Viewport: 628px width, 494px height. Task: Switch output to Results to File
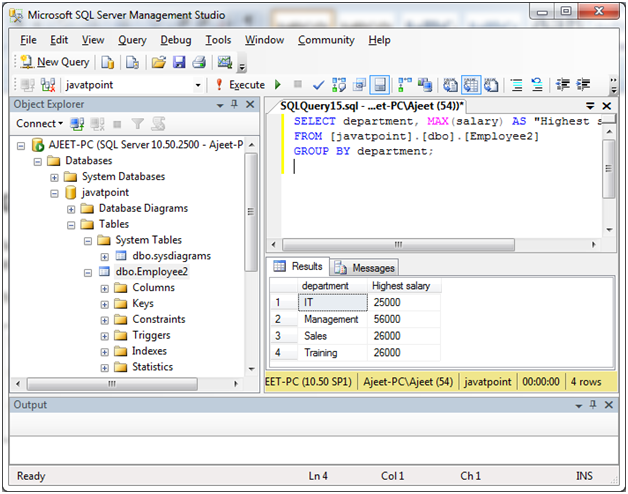(491, 85)
